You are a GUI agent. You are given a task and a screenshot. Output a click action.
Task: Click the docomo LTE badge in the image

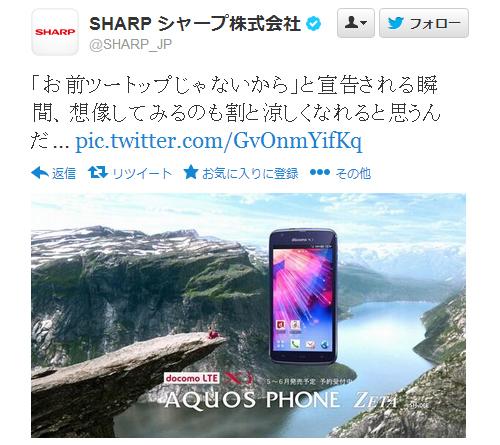click(192, 378)
